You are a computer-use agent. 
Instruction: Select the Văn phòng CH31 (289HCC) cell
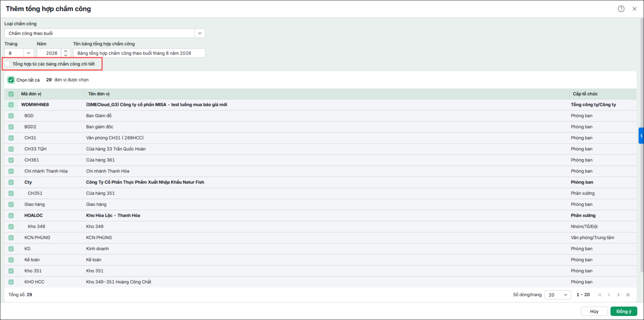point(115,138)
